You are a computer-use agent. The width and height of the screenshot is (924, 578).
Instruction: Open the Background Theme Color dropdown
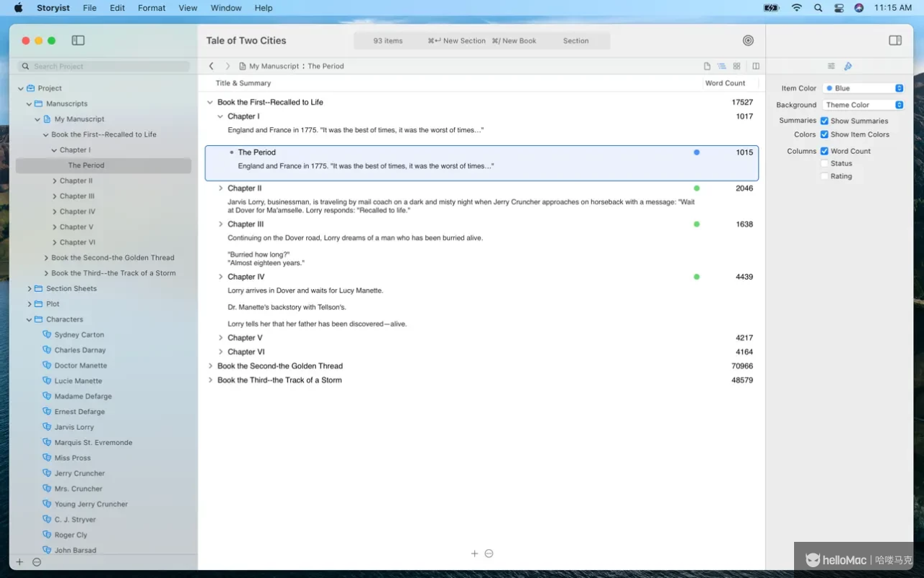[x=863, y=105]
